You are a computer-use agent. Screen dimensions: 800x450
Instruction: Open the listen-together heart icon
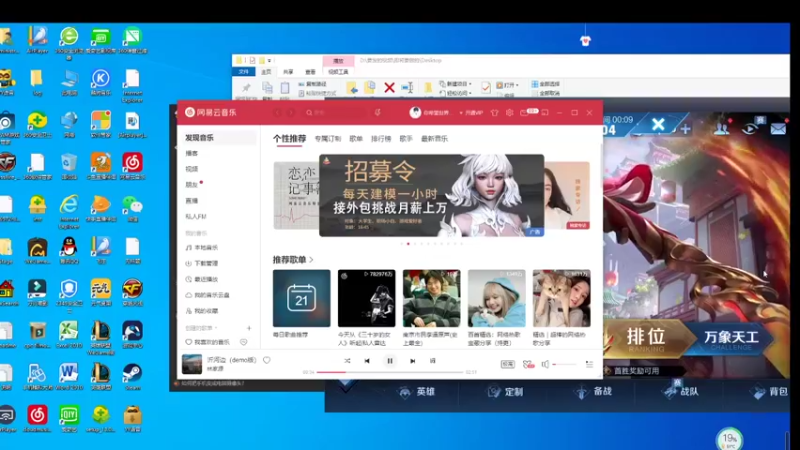[528, 364]
